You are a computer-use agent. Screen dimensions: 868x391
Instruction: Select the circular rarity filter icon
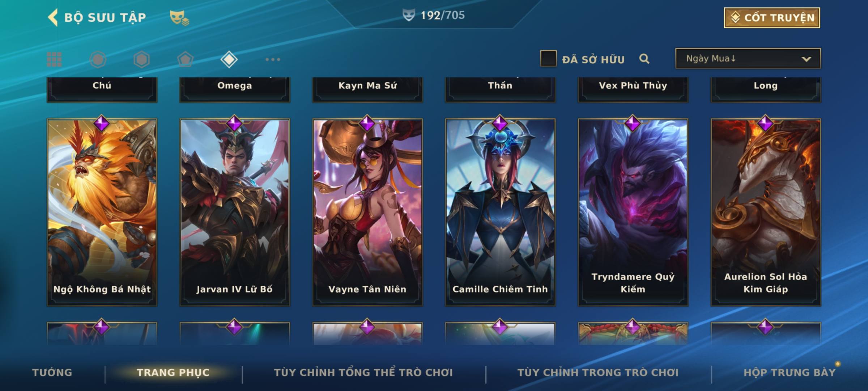point(98,59)
